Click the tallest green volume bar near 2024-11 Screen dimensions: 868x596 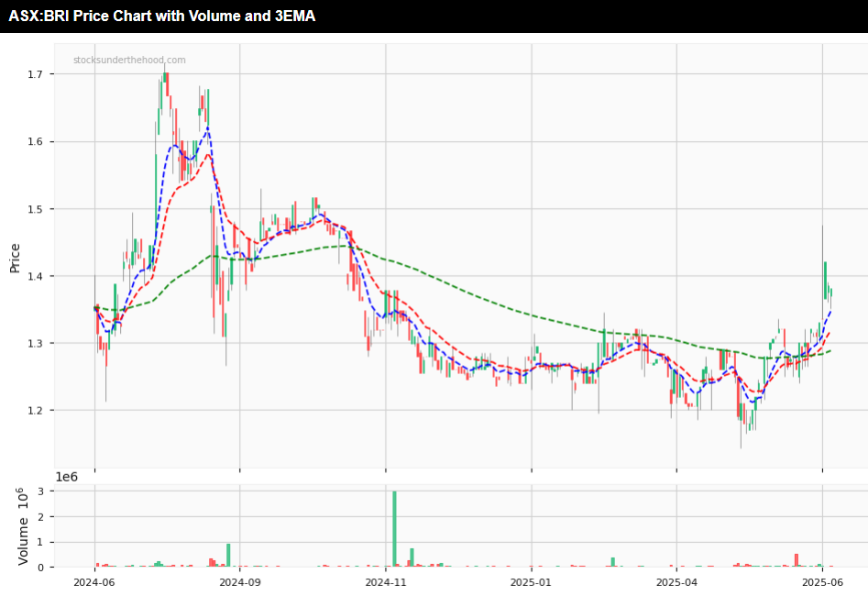pos(394,529)
